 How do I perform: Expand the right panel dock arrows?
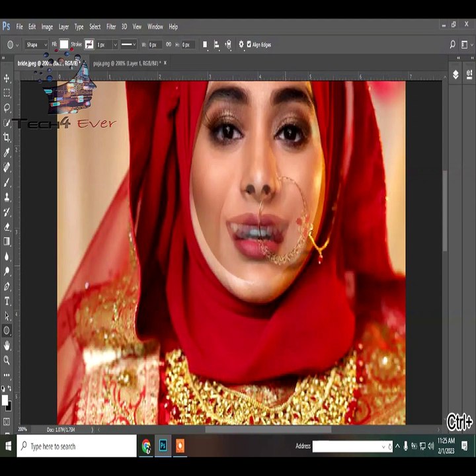[x=472, y=58]
